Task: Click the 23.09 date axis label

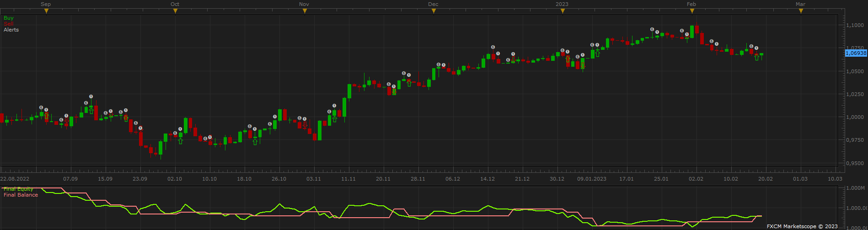Action: click(x=140, y=179)
